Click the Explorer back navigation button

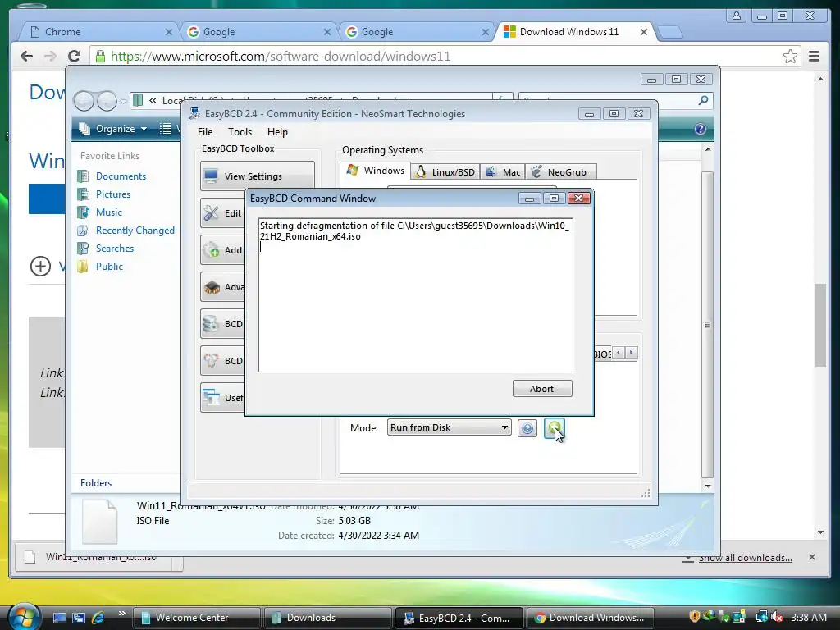pos(84,101)
